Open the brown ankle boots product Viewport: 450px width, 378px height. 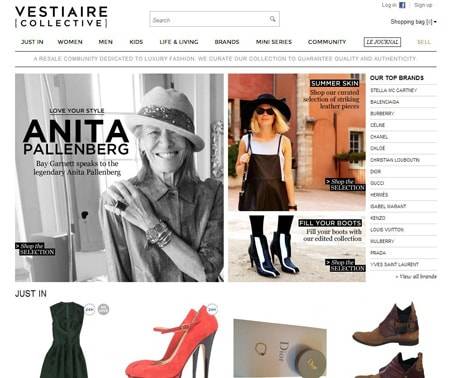(x=388, y=340)
